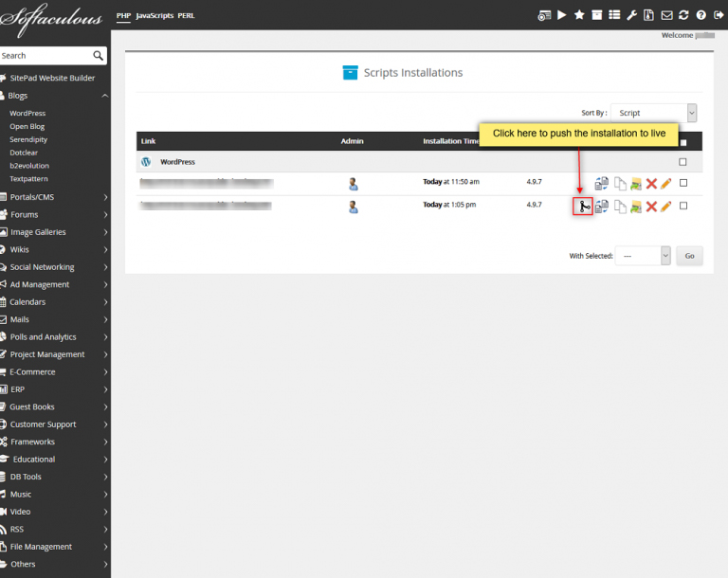Backup the 11:50 am installation
The image size is (728, 578).
[636, 184]
